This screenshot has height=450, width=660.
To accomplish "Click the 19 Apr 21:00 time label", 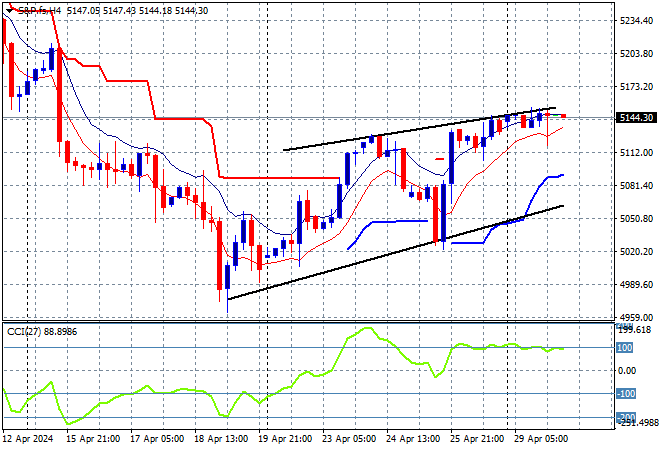I will (285, 439).
